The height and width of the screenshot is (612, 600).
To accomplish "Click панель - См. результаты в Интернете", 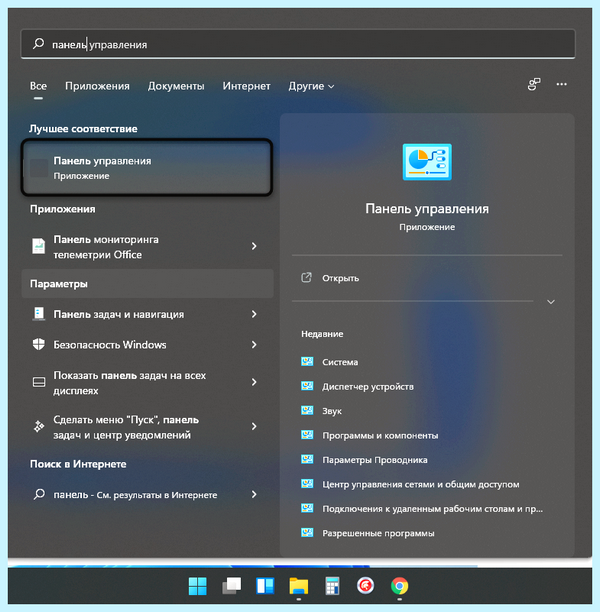I will click(147, 495).
